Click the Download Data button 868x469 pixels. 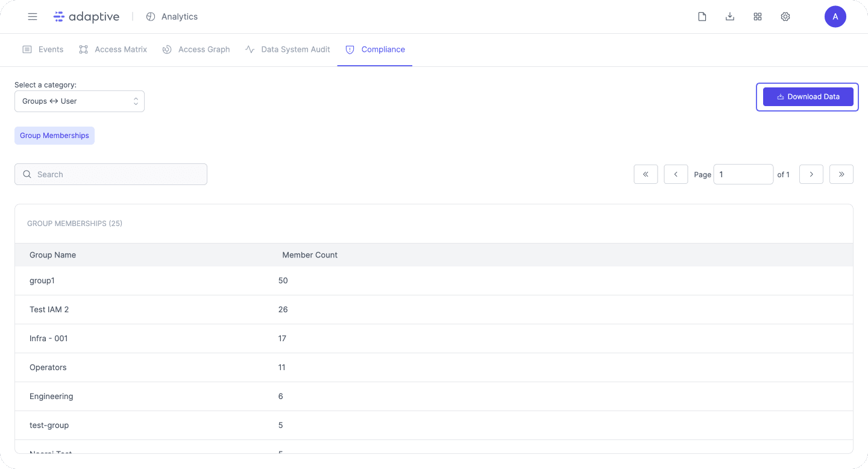click(x=808, y=96)
